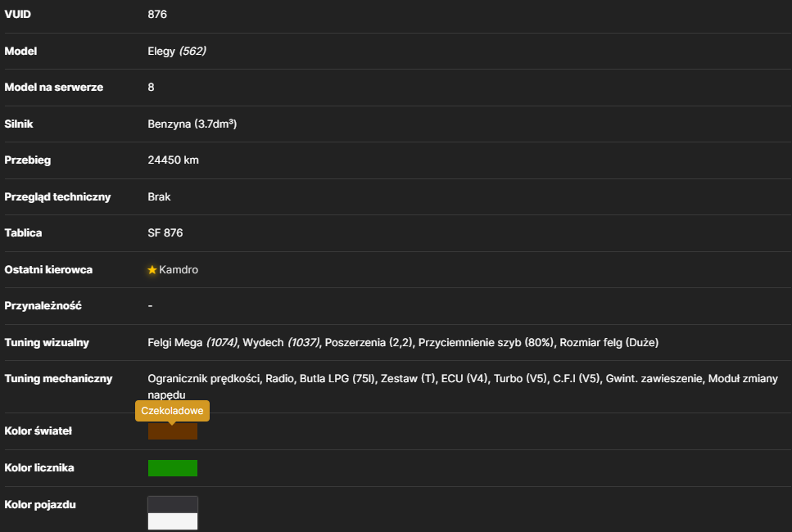Image resolution: width=792 pixels, height=532 pixels.
Task: Click the Model na serwerze value 8
Action: [151, 88]
